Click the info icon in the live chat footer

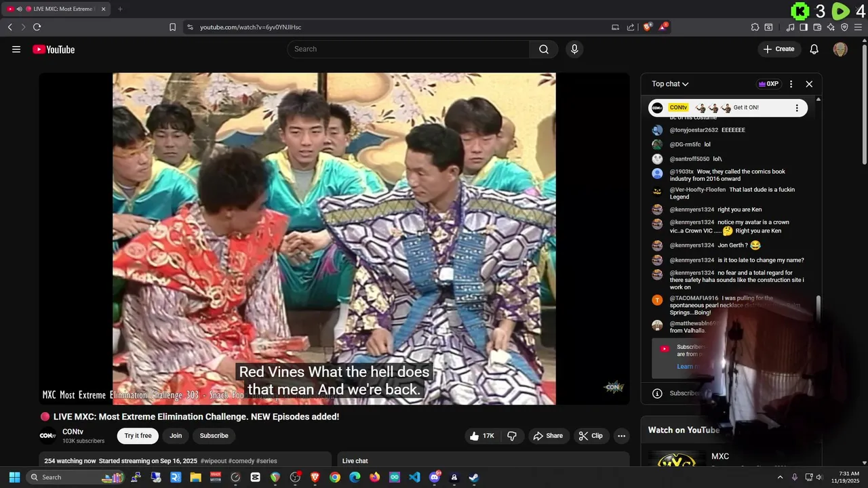point(657,393)
